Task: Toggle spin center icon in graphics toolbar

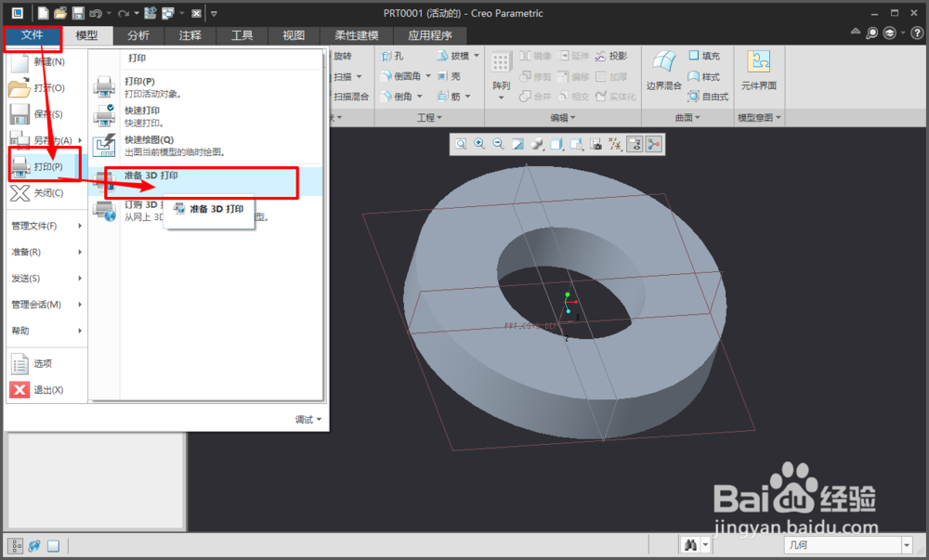Action: (x=653, y=144)
